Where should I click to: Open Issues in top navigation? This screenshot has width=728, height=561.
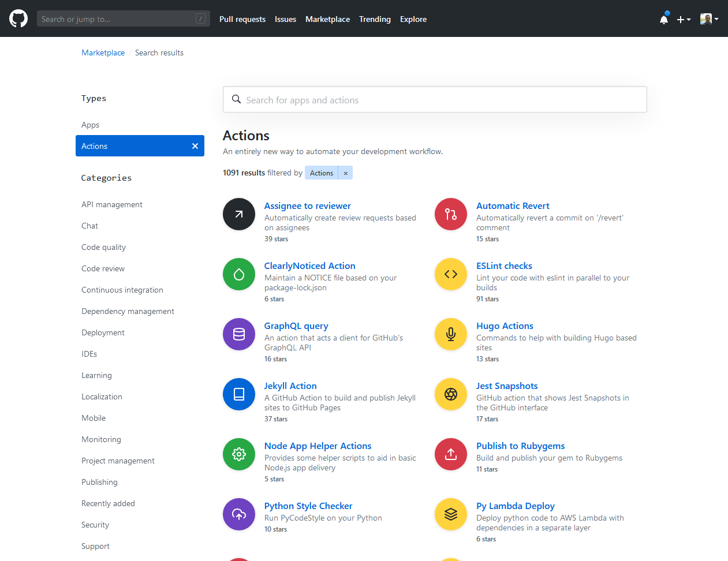[x=285, y=19]
